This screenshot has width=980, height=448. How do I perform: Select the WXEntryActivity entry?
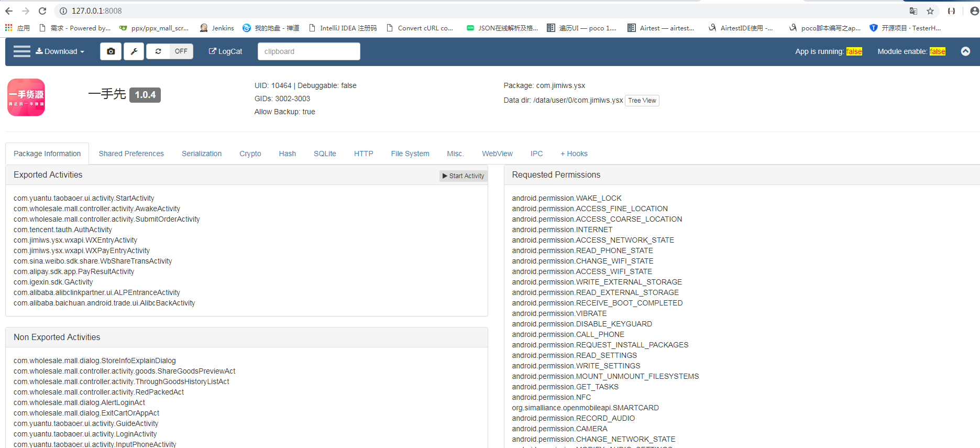[x=75, y=240]
